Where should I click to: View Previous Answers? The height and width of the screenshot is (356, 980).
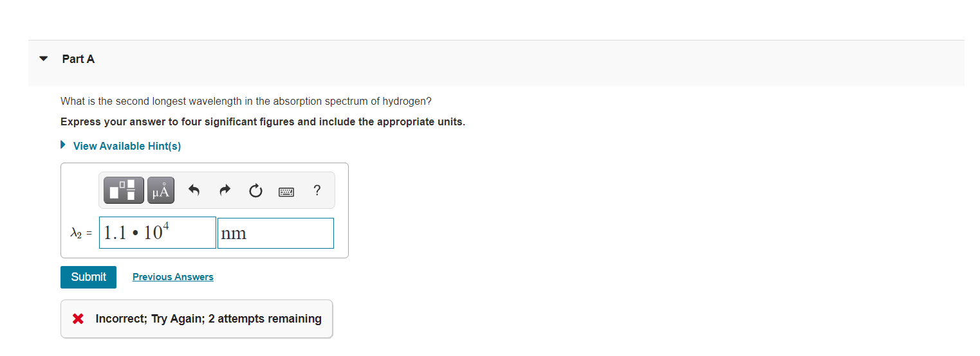coord(173,277)
